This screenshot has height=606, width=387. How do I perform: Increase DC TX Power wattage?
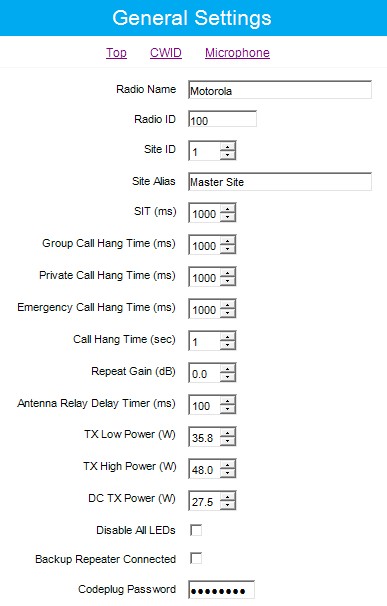click(227, 497)
